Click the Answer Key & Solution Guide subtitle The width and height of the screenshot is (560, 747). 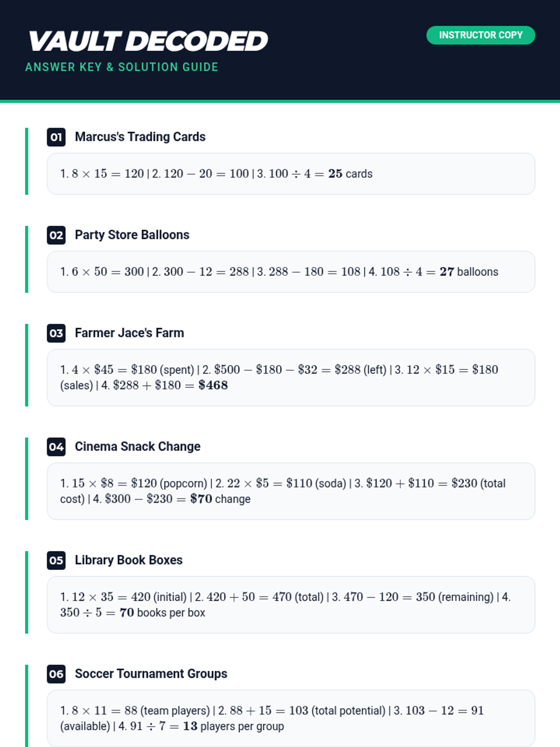click(121, 67)
